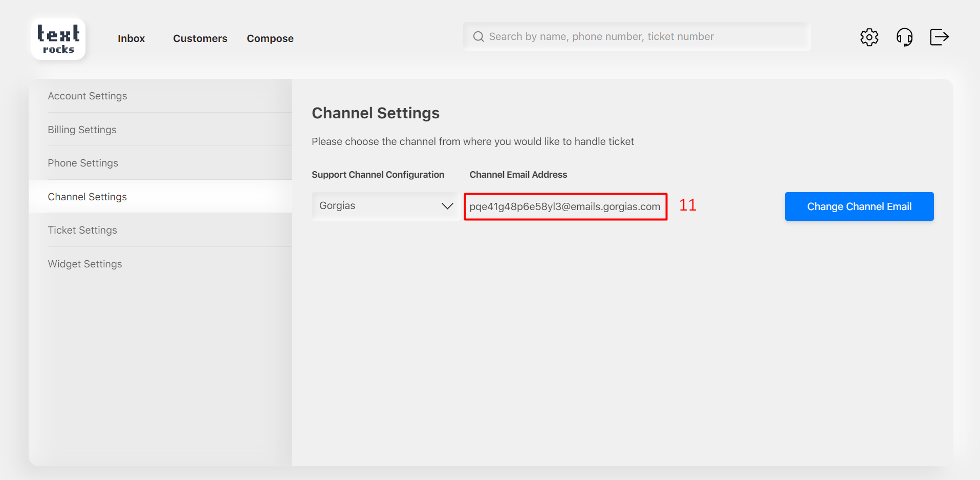Open Billing Settings in the sidebar

click(x=82, y=130)
